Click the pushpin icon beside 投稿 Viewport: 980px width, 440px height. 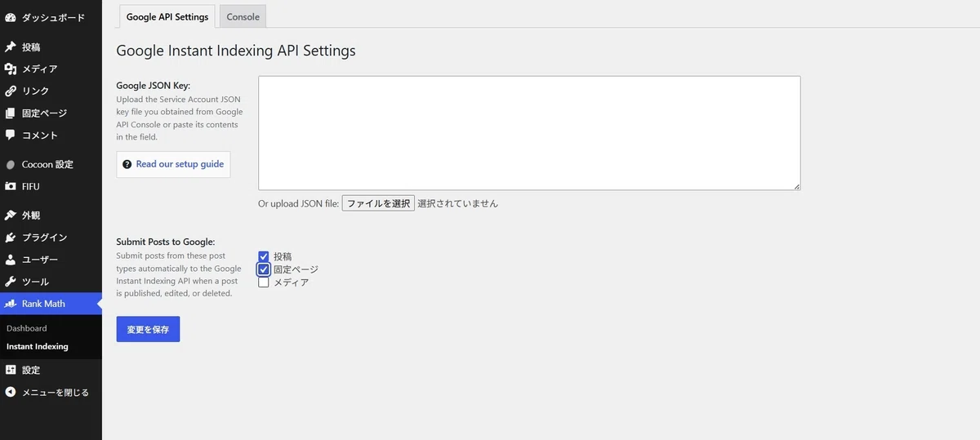pos(10,47)
